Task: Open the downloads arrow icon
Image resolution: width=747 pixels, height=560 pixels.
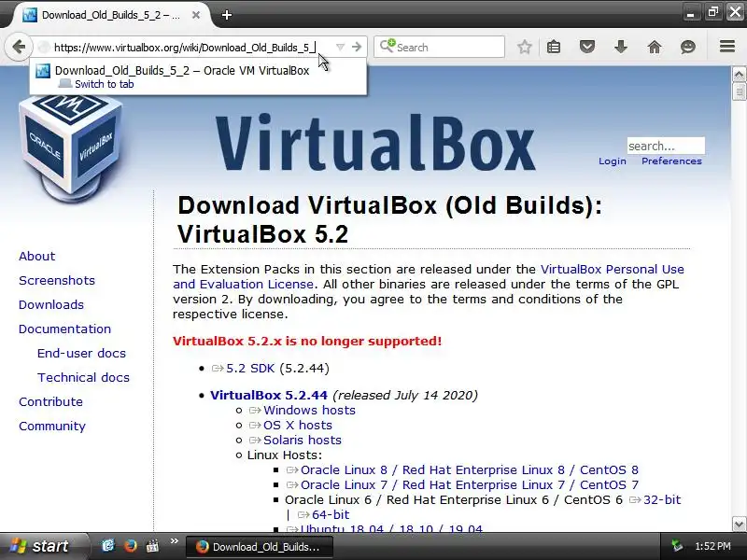Action: point(621,47)
